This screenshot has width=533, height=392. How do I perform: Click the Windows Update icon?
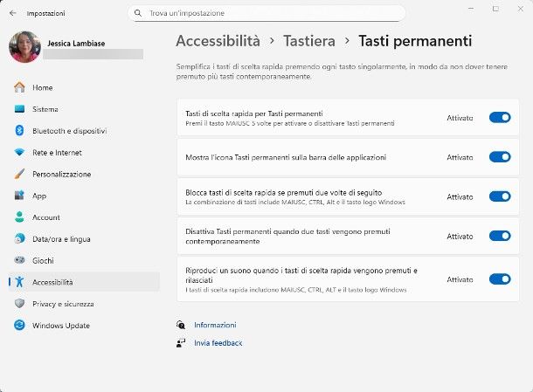(19, 326)
